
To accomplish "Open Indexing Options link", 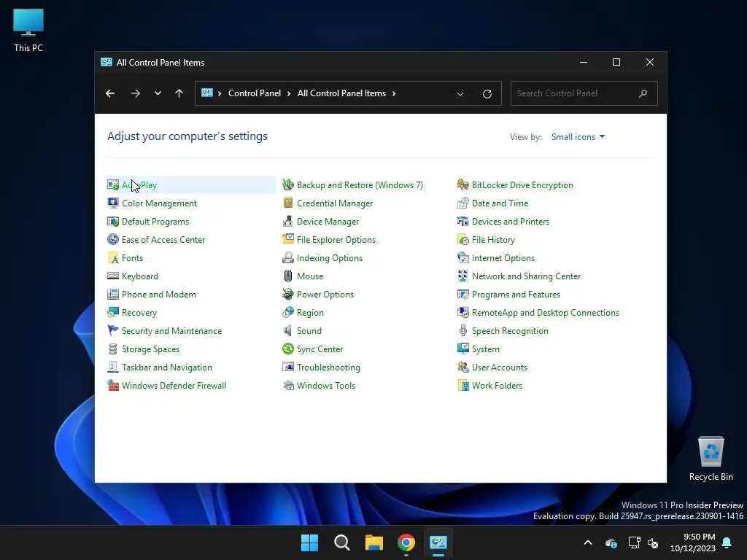I will coord(330,258).
